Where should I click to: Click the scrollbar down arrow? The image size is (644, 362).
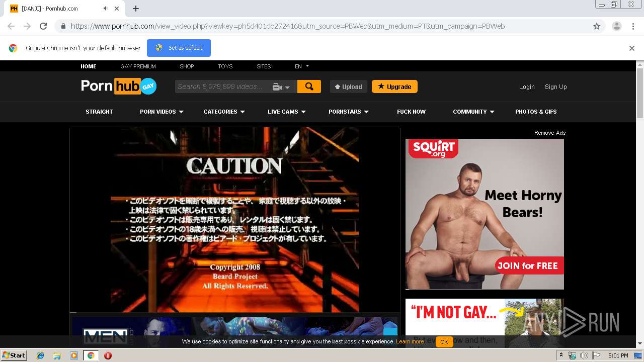(x=640, y=344)
